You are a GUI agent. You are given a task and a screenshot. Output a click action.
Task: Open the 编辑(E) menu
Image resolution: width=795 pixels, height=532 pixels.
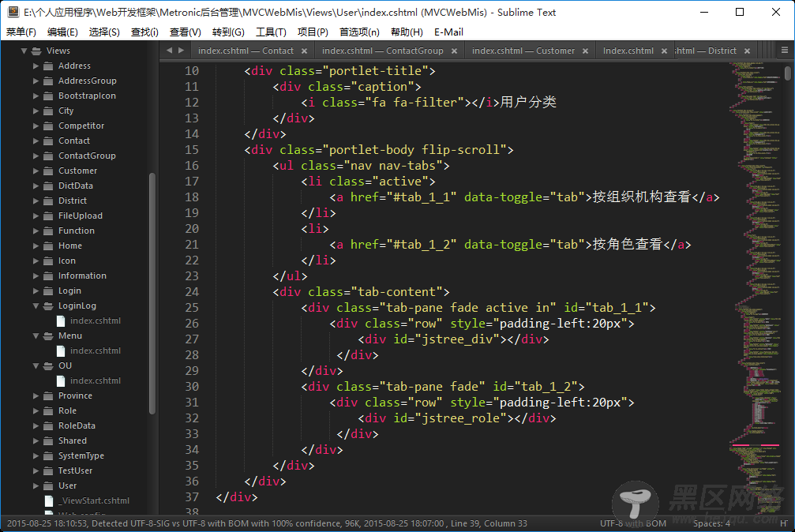62,32
